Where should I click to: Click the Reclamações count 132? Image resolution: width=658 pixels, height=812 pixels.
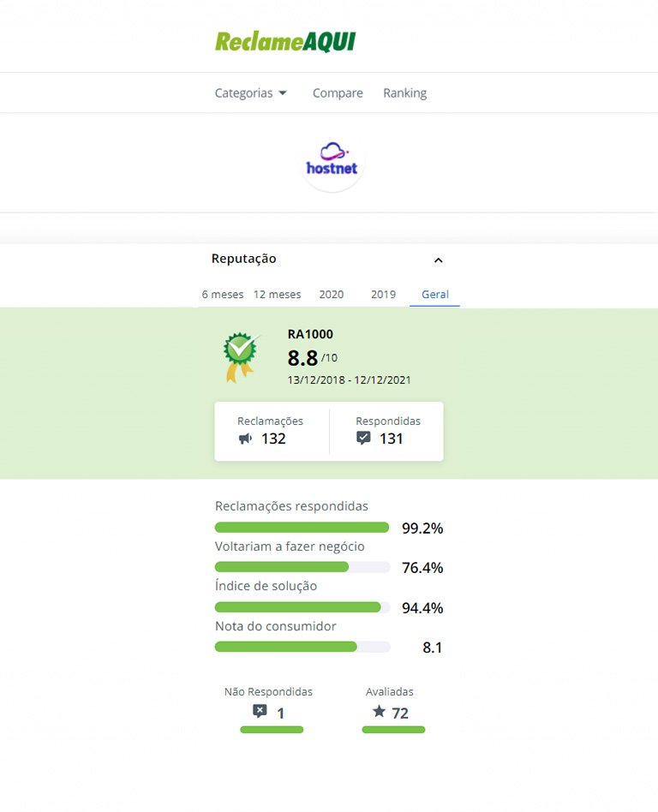(x=273, y=439)
